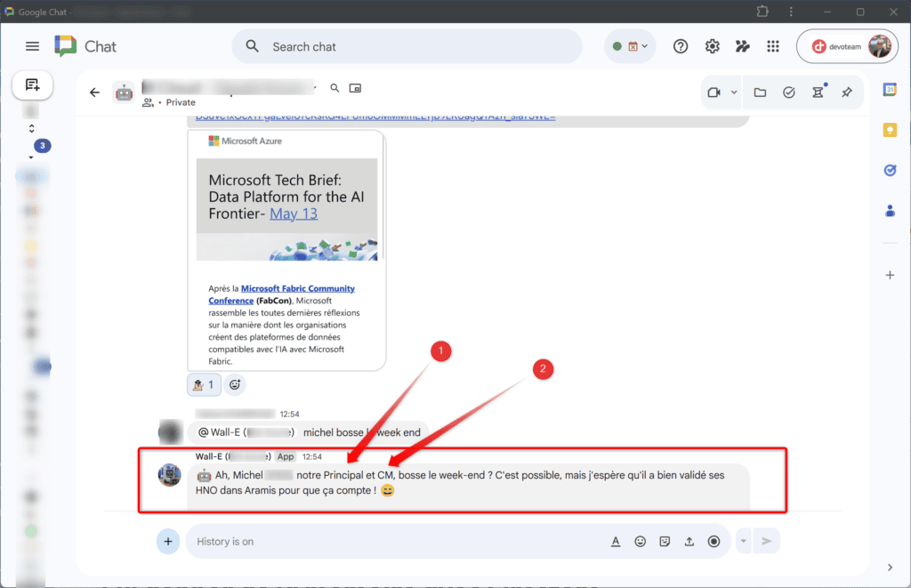
Task: Toggle the emoji reaction with count 1
Action: tap(204, 384)
